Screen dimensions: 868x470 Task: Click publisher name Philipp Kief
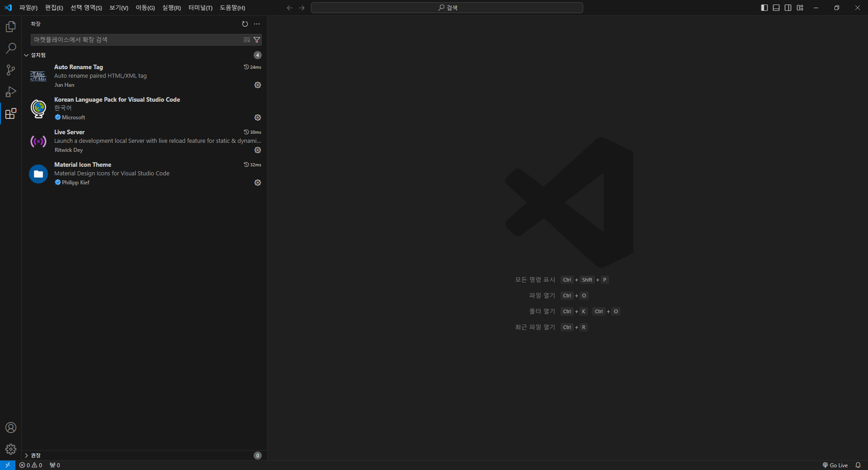pyautogui.click(x=75, y=183)
